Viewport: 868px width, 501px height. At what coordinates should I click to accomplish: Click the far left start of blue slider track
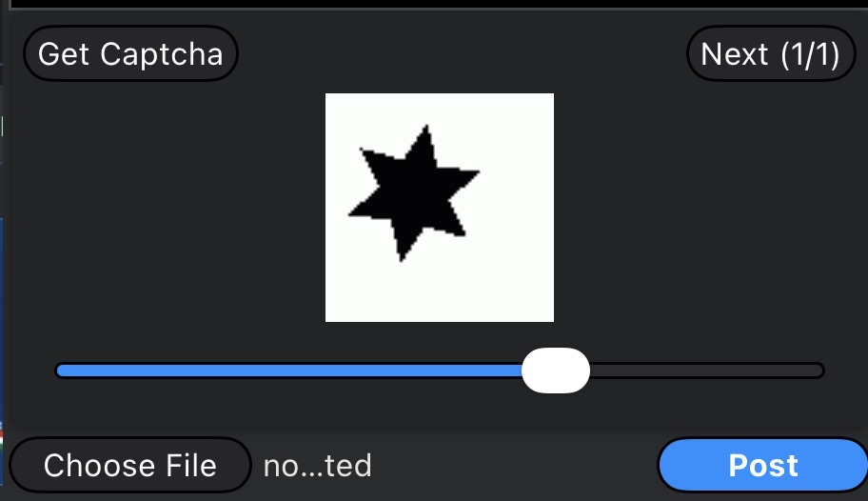pos(60,371)
